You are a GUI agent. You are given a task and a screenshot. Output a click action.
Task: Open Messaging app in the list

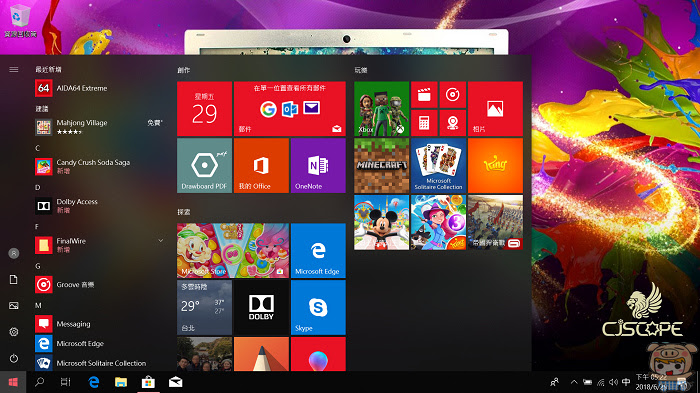pyautogui.click(x=99, y=324)
